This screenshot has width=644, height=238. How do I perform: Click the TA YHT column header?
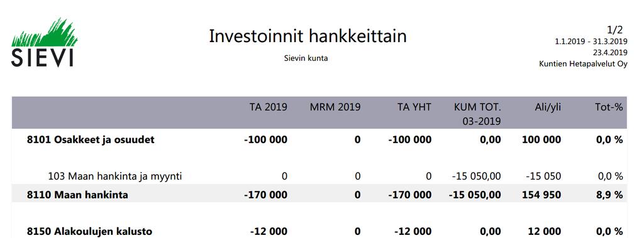[x=414, y=107]
